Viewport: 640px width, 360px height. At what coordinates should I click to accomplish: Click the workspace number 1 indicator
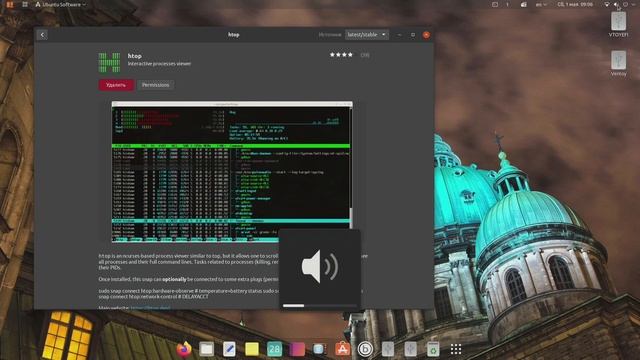click(507, 4)
